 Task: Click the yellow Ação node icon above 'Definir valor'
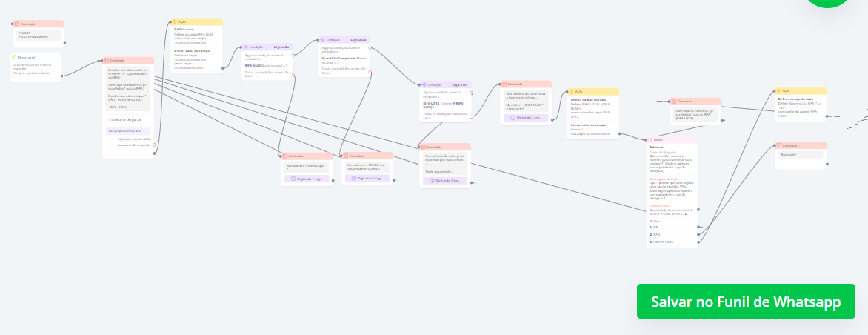pyautogui.click(x=175, y=22)
